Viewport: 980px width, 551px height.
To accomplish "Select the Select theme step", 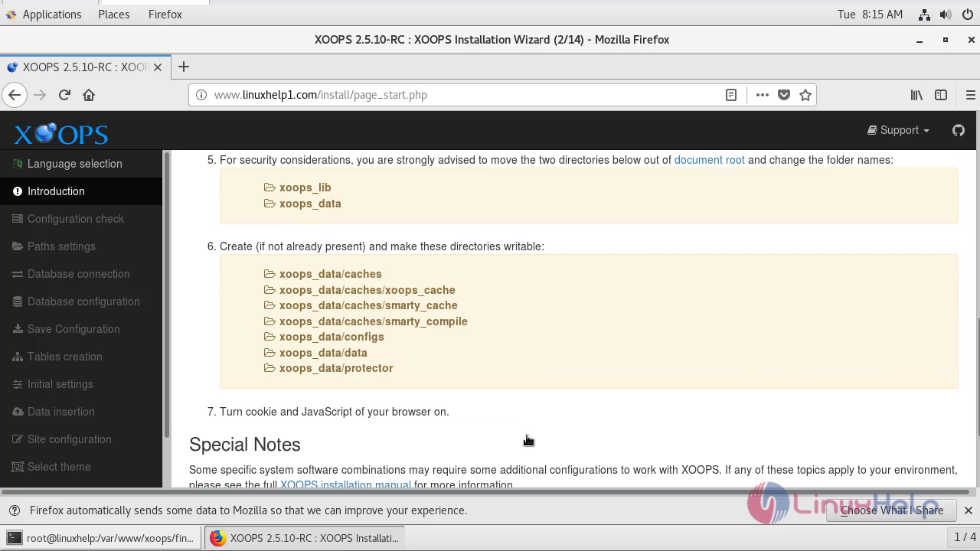I will (81, 467).
